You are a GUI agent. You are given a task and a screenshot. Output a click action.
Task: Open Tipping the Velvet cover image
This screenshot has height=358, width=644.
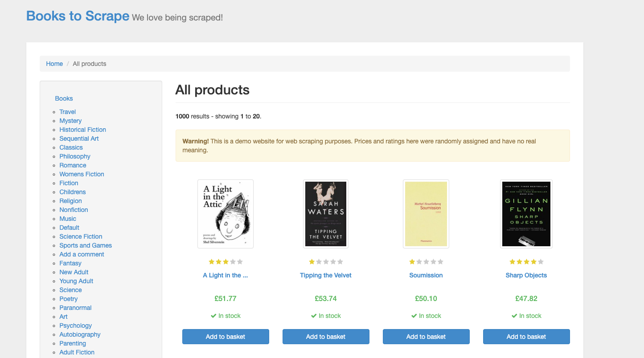click(326, 214)
